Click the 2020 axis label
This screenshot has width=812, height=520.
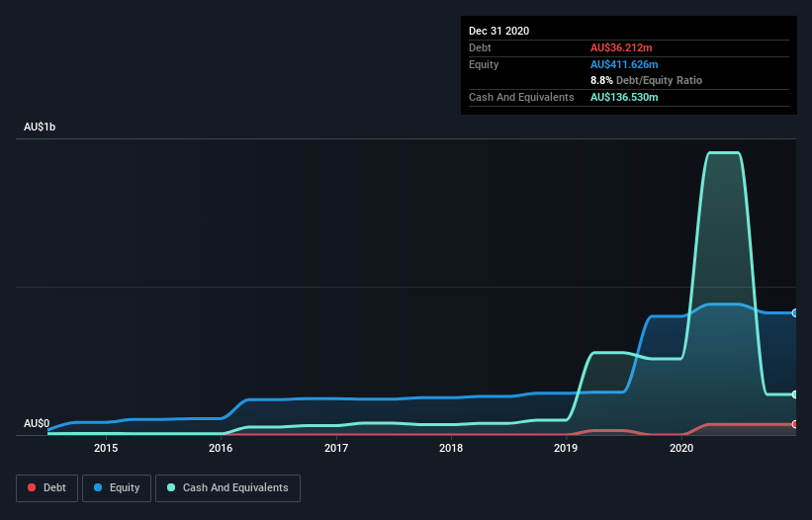pyautogui.click(x=681, y=448)
